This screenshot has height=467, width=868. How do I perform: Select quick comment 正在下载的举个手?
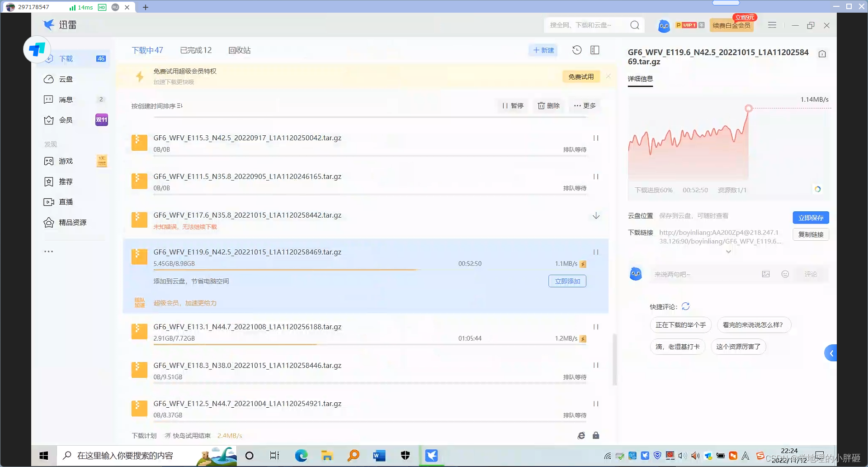(x=680, y=325)
